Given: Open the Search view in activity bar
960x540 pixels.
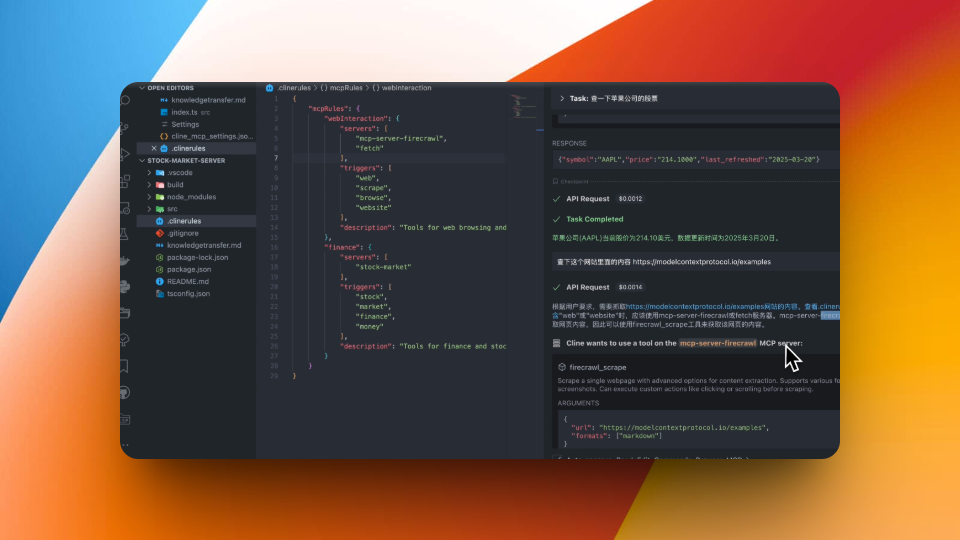Looking at the screenshot, I should pos(126,101).
